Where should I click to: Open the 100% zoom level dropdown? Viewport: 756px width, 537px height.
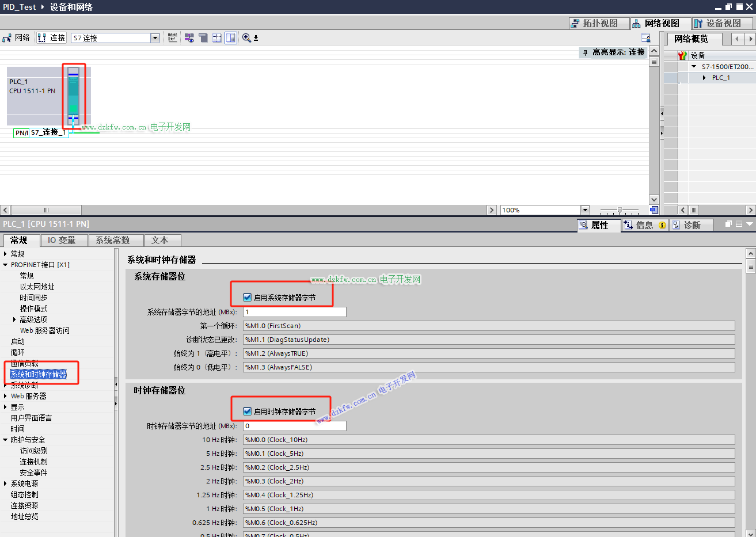click(585, 210)
